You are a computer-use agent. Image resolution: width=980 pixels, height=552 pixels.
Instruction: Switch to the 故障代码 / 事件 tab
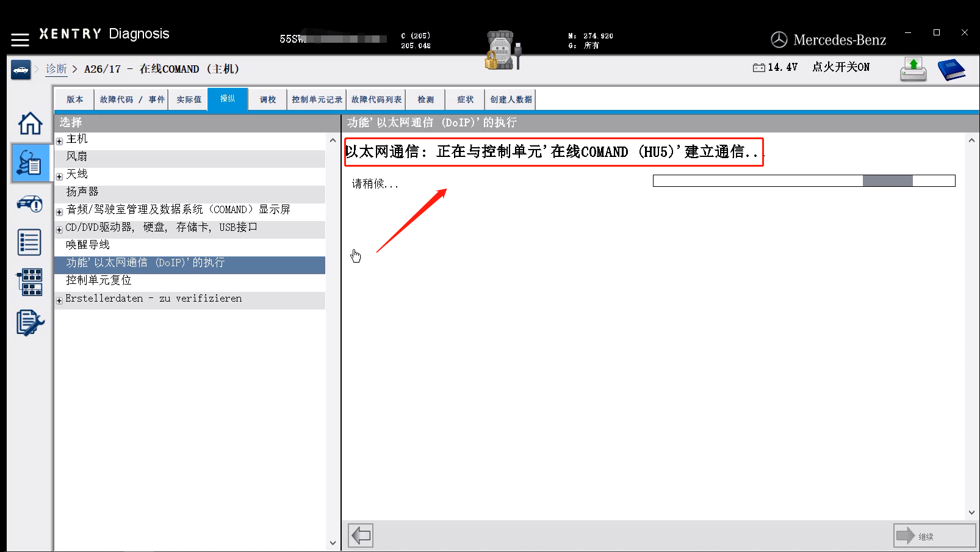[132, 100]
